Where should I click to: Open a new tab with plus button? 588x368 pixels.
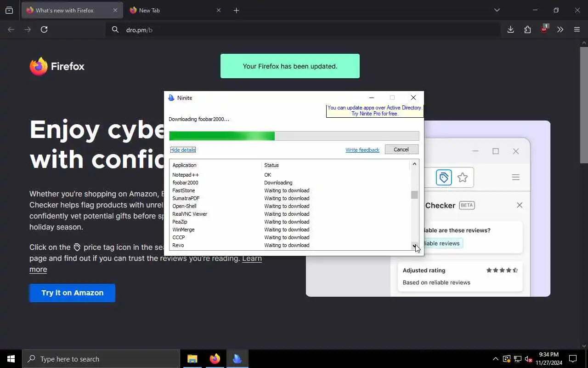point(236,10)
